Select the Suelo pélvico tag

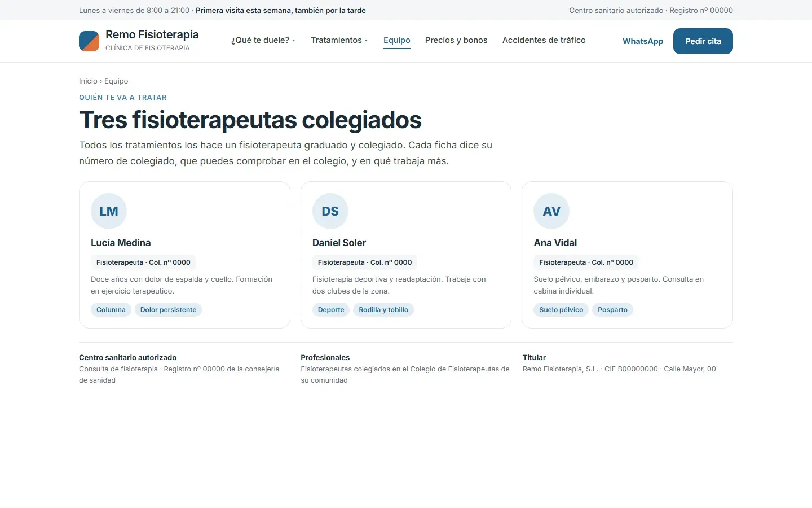pyautogui.click(x=561, y=310)
